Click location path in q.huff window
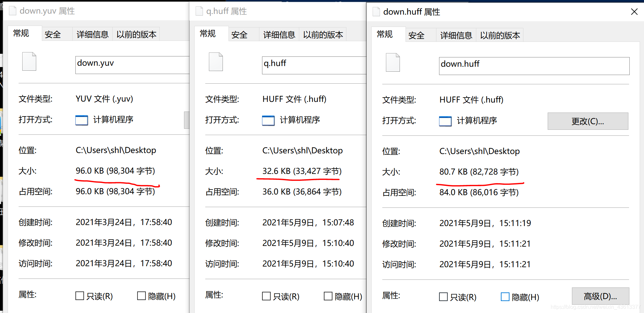 tap(303, 150)
